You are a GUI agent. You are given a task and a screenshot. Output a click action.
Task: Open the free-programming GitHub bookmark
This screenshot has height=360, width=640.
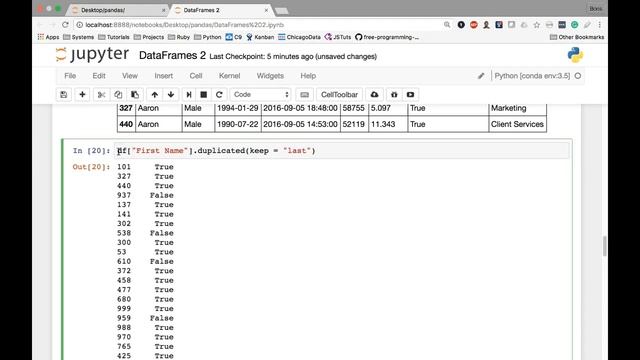coord(387,37)
